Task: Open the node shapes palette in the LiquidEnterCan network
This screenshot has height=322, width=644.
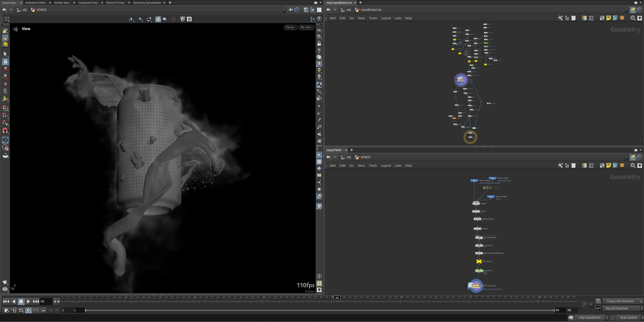Action: click(x=591, y=18)
